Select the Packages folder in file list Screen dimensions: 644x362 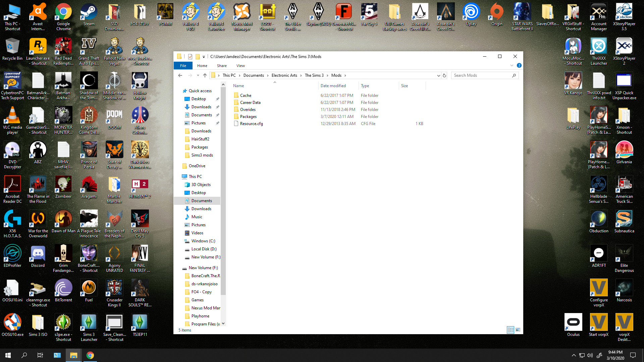[248, 117]
